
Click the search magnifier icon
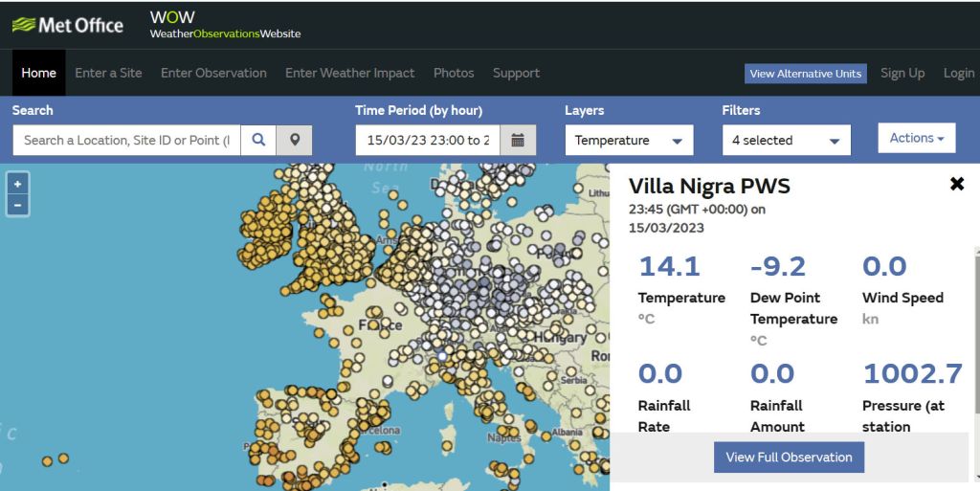point(258,140)
